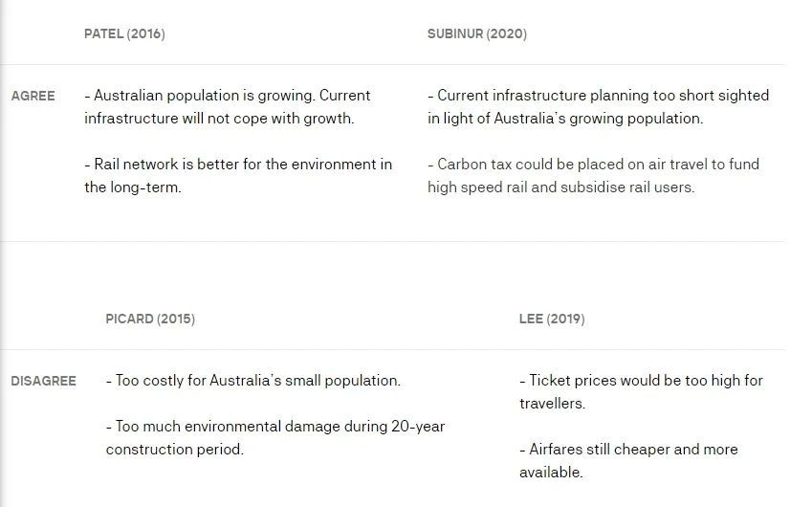Click the PICARD (2015) column header
This screenshot has height=507, width=812.
click(150, 319)
